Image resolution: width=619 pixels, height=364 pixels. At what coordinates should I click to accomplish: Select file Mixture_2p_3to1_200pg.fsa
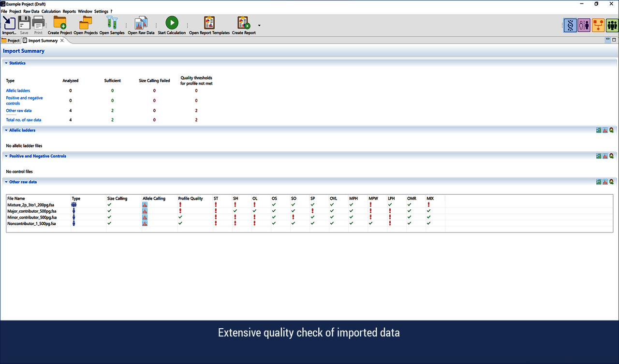click(x=30, y=205)
